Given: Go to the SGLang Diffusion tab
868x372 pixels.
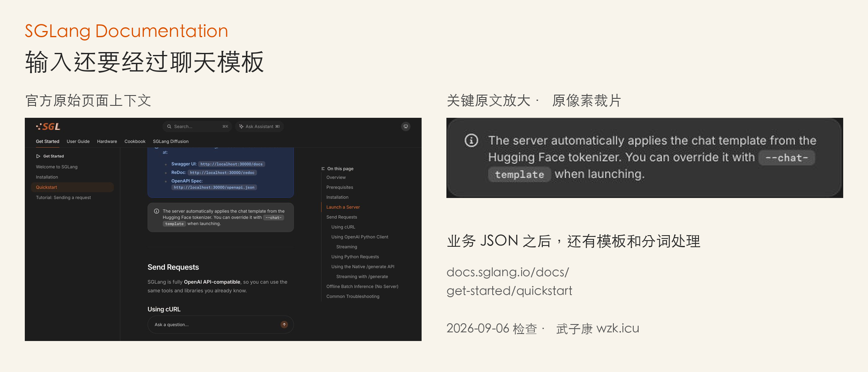Looking at the screenshot, I should (x=171, y=141).
